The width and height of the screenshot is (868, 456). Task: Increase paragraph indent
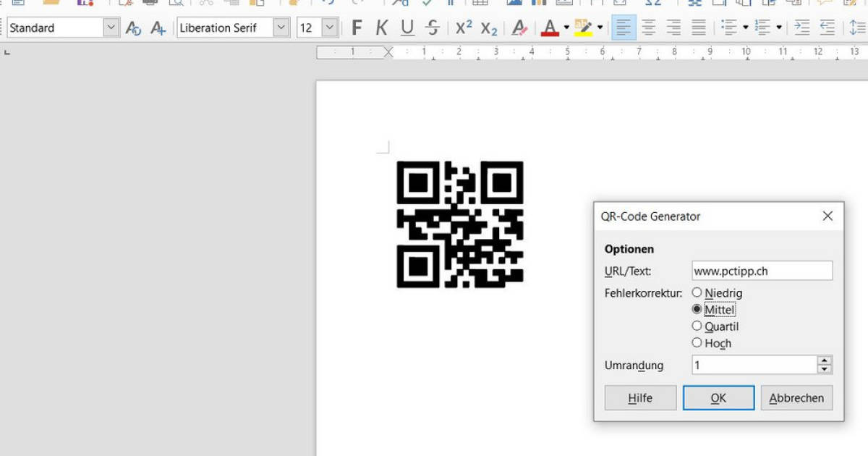[801, 28]
